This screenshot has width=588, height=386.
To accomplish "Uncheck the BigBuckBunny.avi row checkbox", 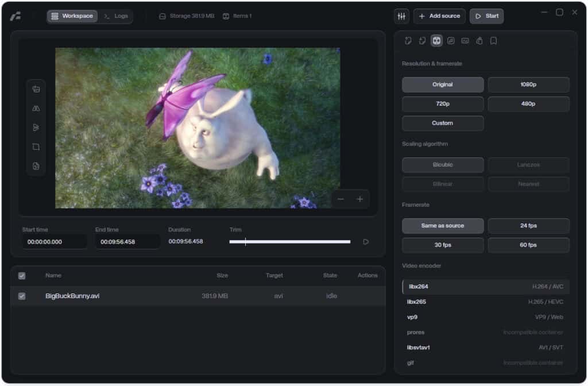I will pos(22,296).
